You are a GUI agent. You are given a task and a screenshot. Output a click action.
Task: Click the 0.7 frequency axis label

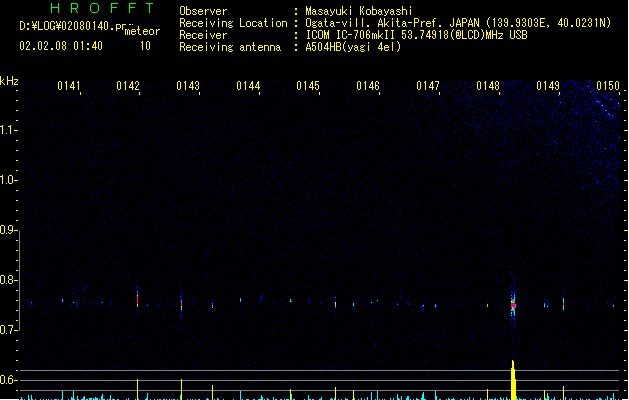pos(8,330)
